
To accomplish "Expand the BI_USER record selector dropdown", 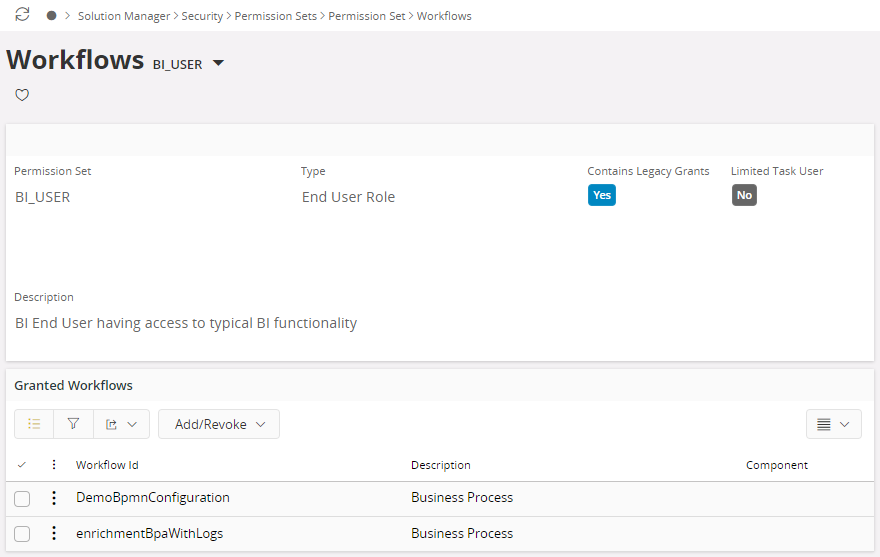I will click(x=218, y=64).
